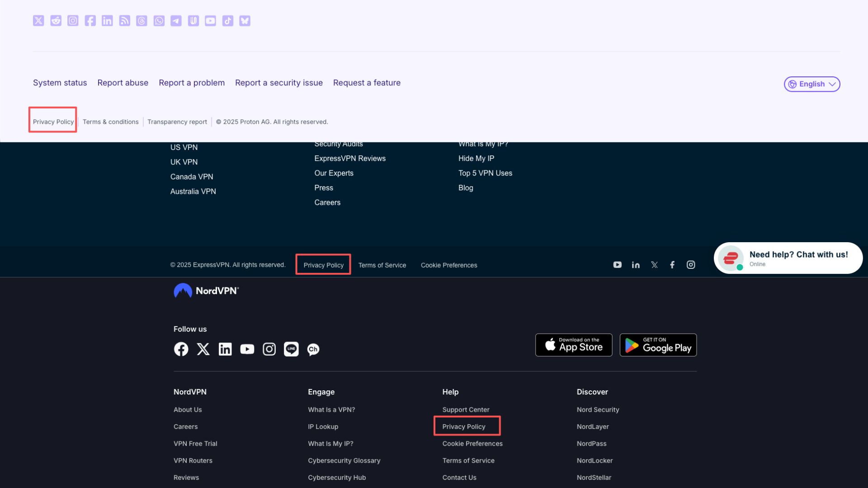
Task: Click ExpressVPN's Instagram footer icon
Action: point(690,265)
